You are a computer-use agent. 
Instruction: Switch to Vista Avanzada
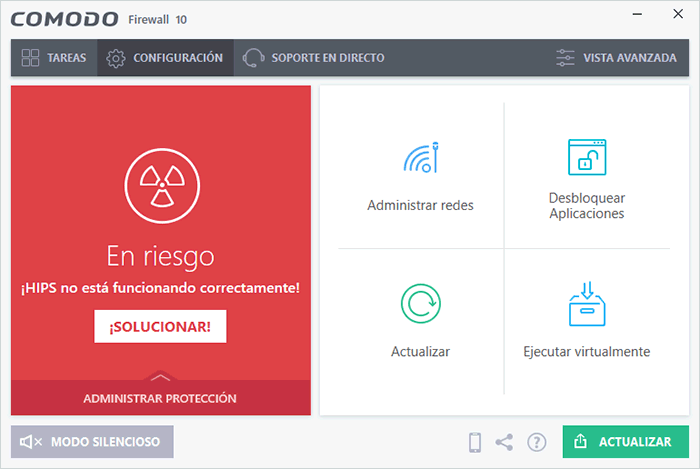(616, 58)
